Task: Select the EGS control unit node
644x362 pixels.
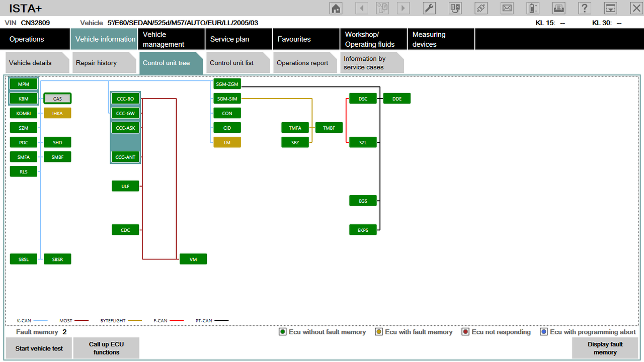Action: point(363,201)
